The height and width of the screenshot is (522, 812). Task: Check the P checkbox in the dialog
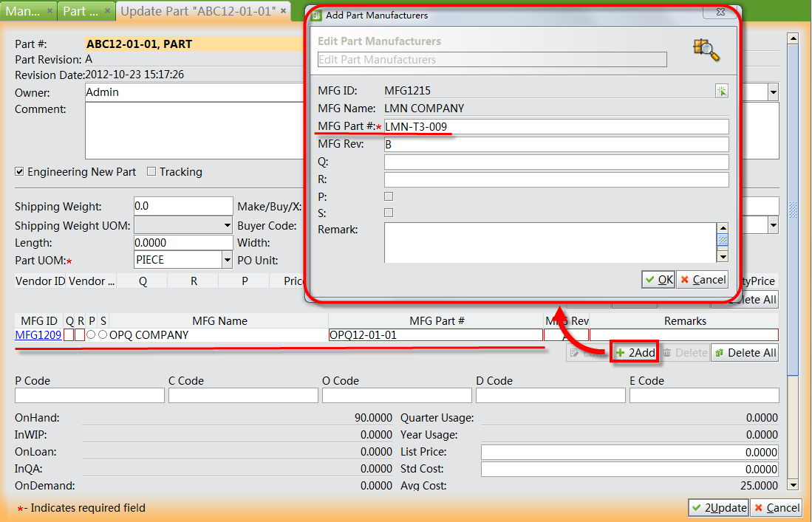(389, 196)
